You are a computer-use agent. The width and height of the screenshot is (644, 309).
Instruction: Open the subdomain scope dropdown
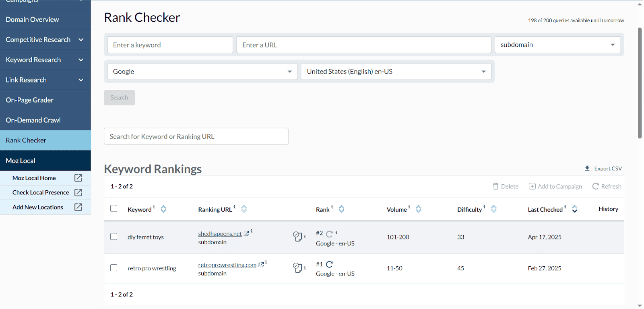pyautogui.click(x=557, y=45)
